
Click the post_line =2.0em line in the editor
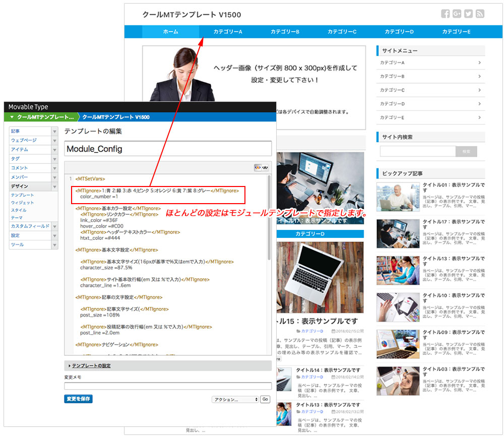click(100, 333)
